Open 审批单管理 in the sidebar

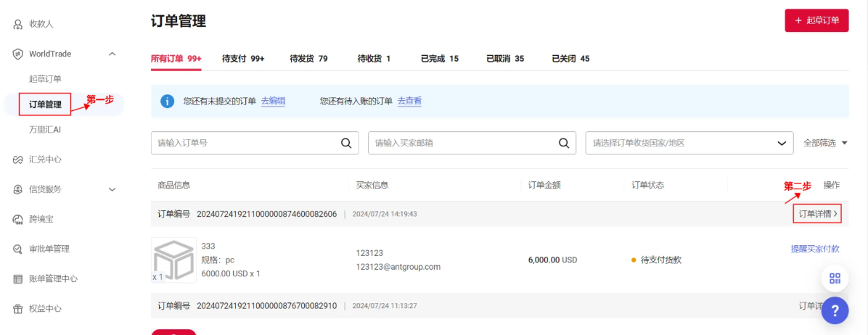tap(49, 249)
